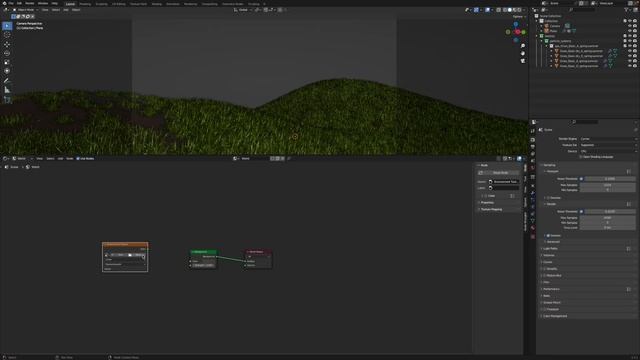Click the node Name input field
Screen dimensions: 640x360
click(x=504, y=182)
